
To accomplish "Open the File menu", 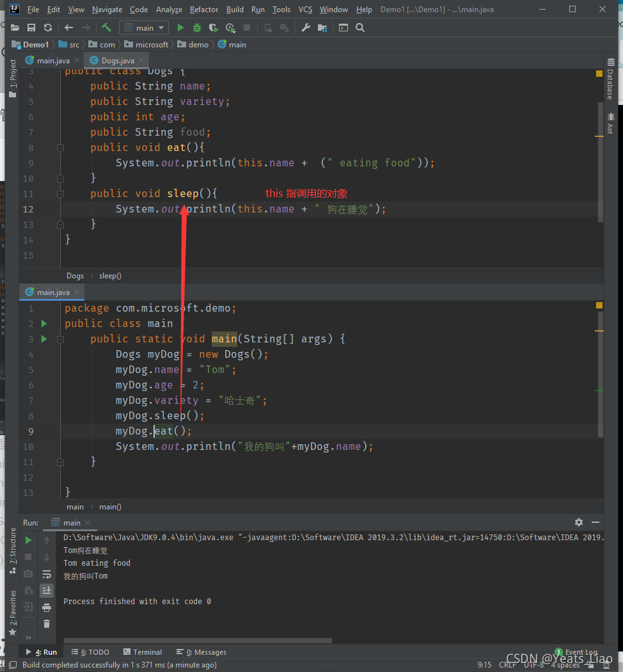I will click(33, 10).
